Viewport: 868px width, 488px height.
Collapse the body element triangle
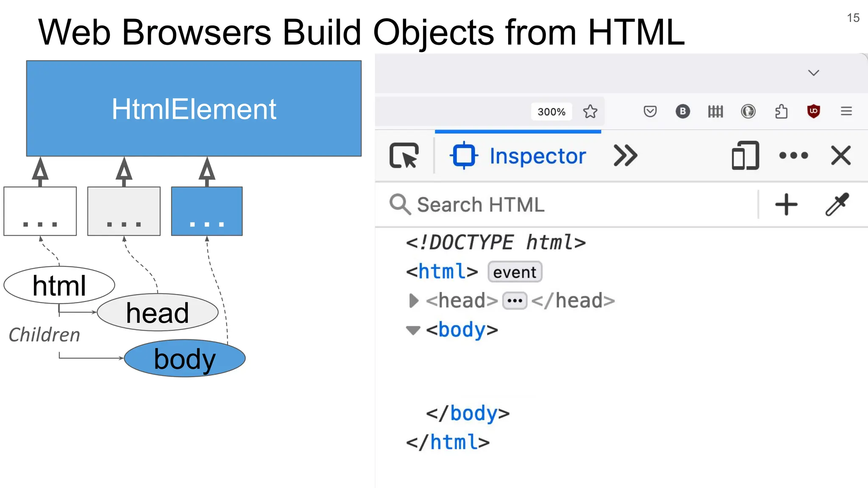click(413, 330)
